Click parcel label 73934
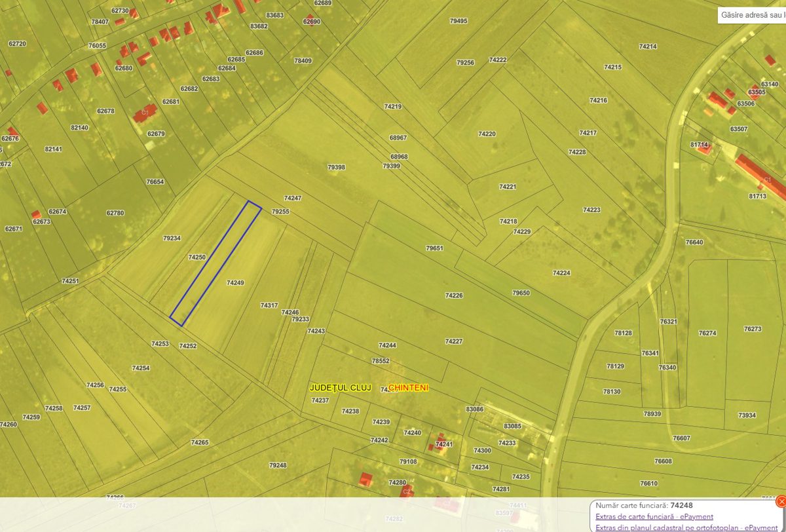 [747, 415]
